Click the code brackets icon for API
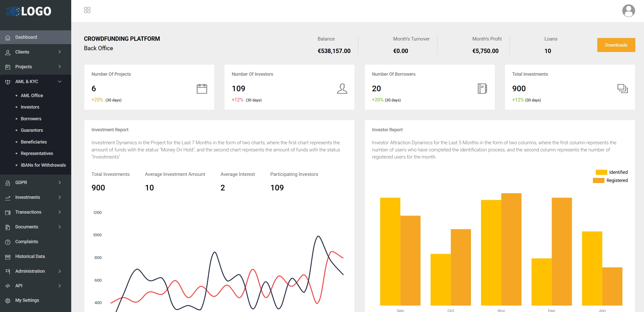 [x=8, y=286]
